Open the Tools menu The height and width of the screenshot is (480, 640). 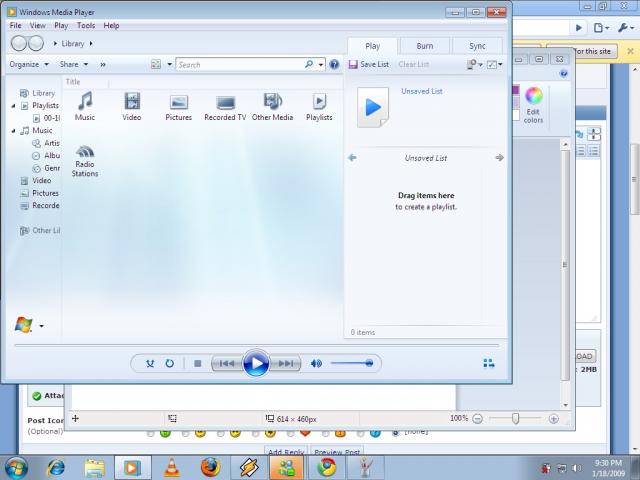[86, 25]
